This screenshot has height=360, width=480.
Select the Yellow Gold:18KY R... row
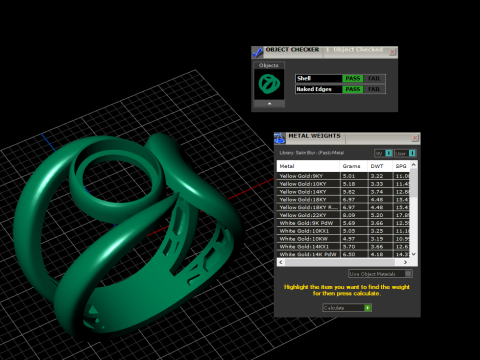click(343, 207)
